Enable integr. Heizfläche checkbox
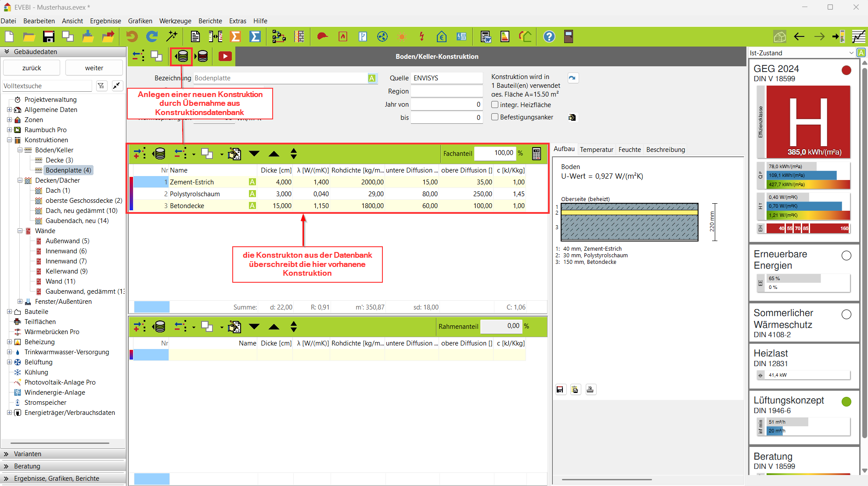Screen dimensions: 868x486 (495, 104)
